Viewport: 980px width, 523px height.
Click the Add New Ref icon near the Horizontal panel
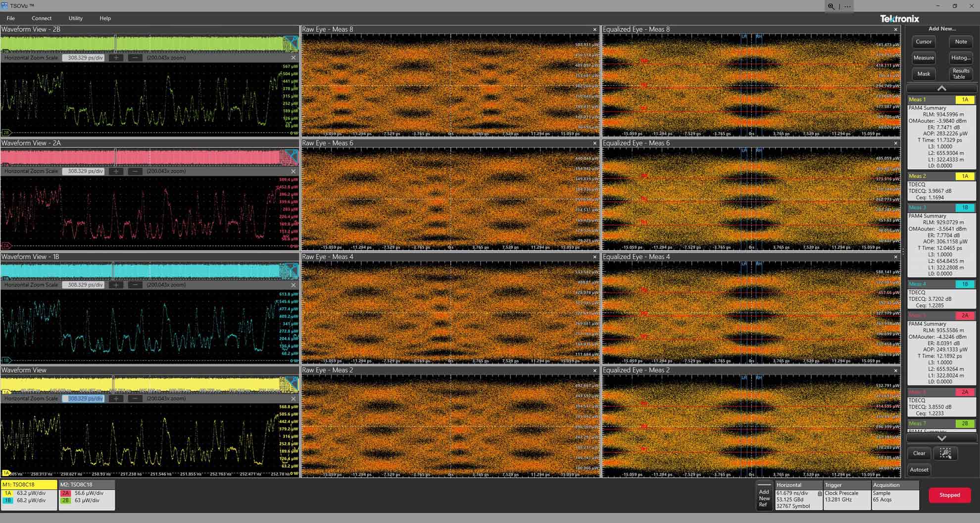(764, 496)
